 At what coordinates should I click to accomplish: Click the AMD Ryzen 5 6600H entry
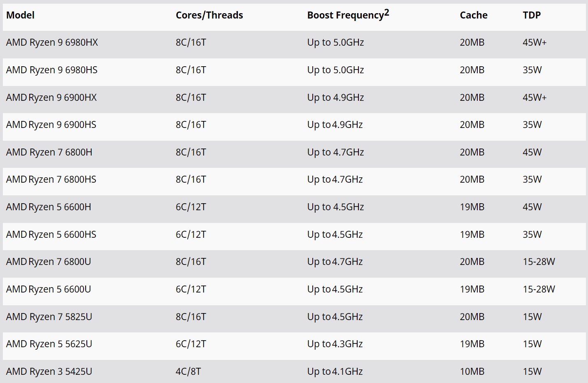(49, 207)
